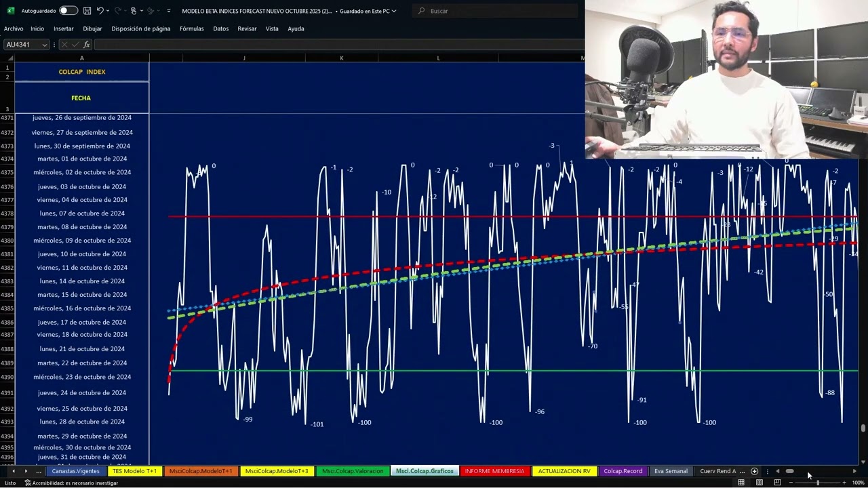The image size is (868, 488).
Task: Click the New Sheet plus icon
Action: coord(754,471)
